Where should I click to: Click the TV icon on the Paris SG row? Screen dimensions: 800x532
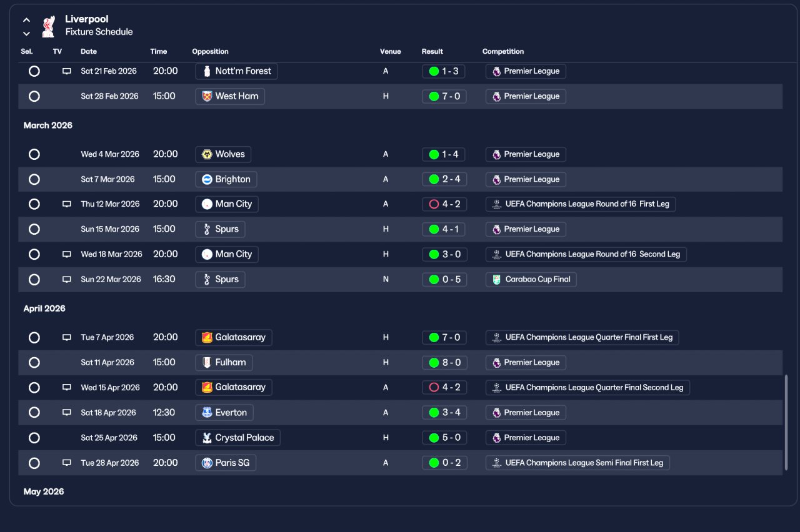pos(67,463)
